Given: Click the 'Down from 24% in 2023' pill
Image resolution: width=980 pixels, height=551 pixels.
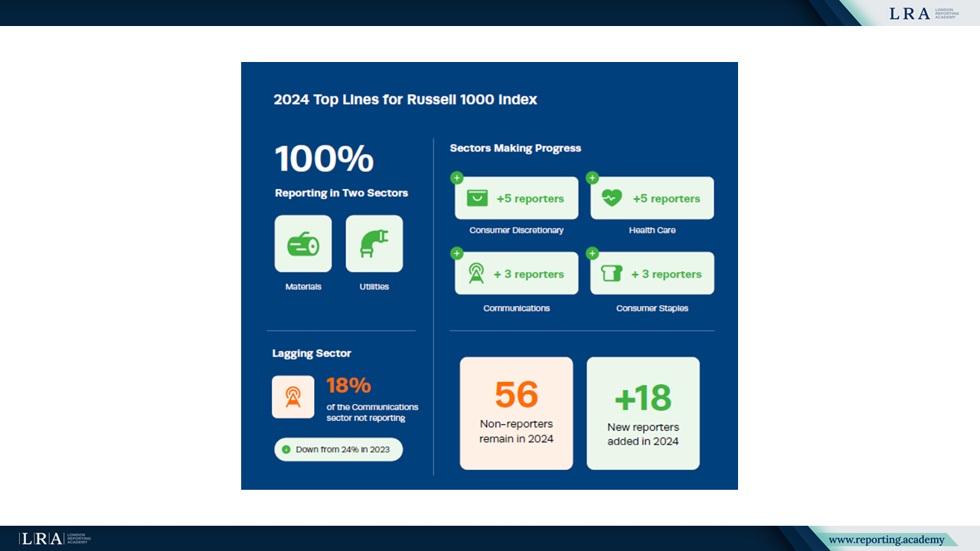Looking at the screenshot, I should pos(338,450).
